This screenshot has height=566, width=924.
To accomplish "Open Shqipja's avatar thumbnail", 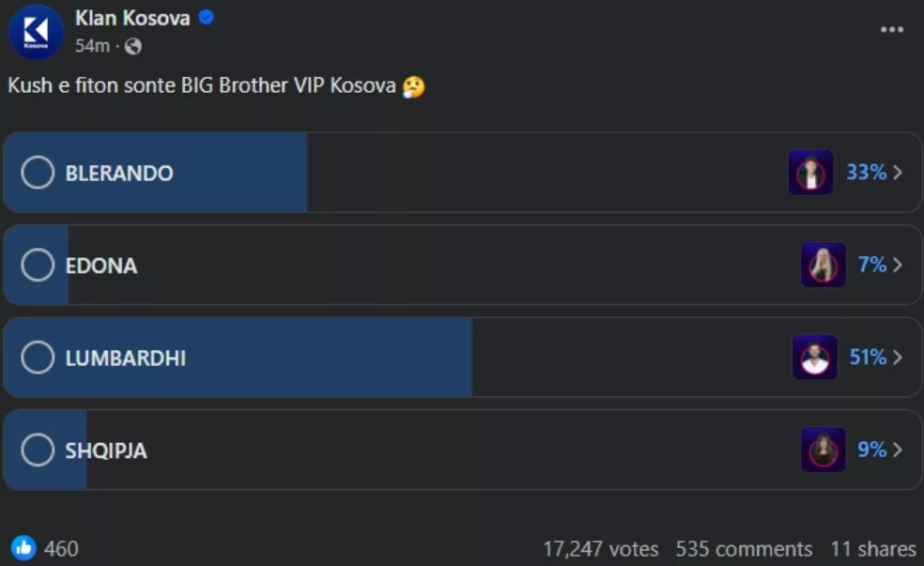I will tap(824, 450).
